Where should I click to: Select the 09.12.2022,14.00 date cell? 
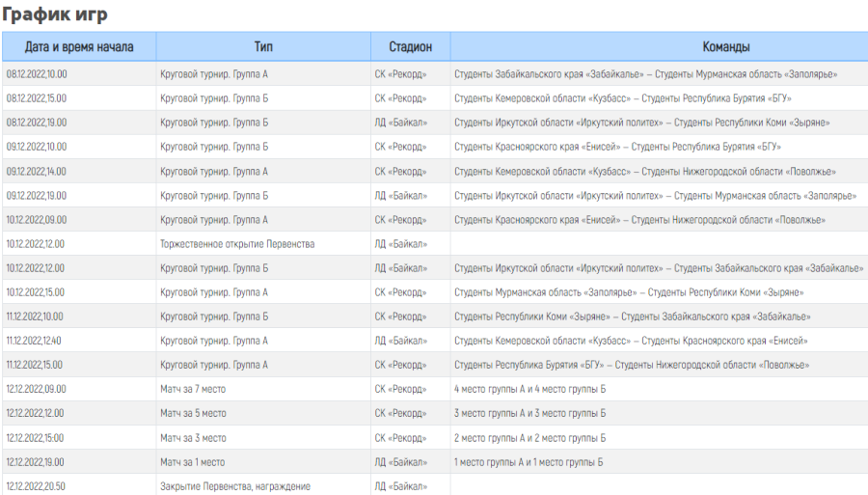[x=37, y=171]
